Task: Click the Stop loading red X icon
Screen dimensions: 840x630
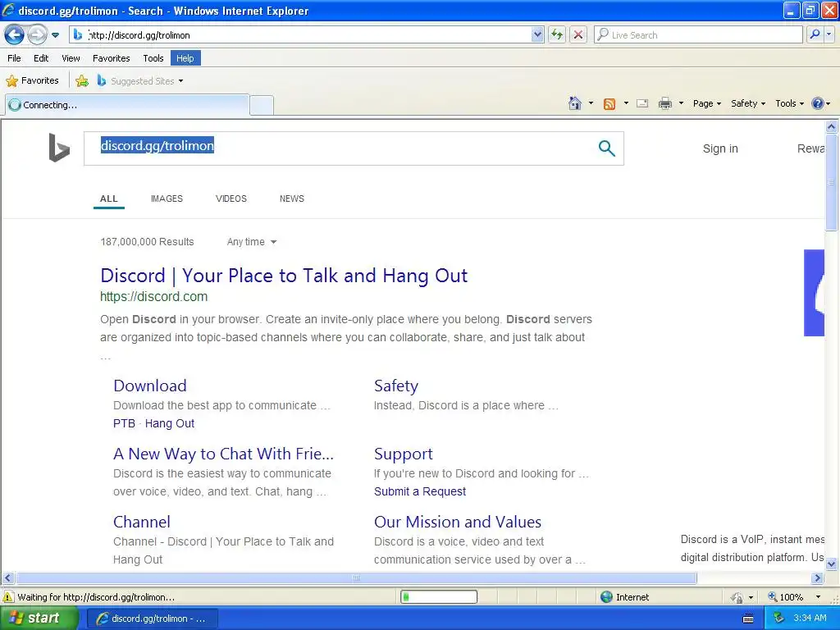Action: (x=578, y=34)
